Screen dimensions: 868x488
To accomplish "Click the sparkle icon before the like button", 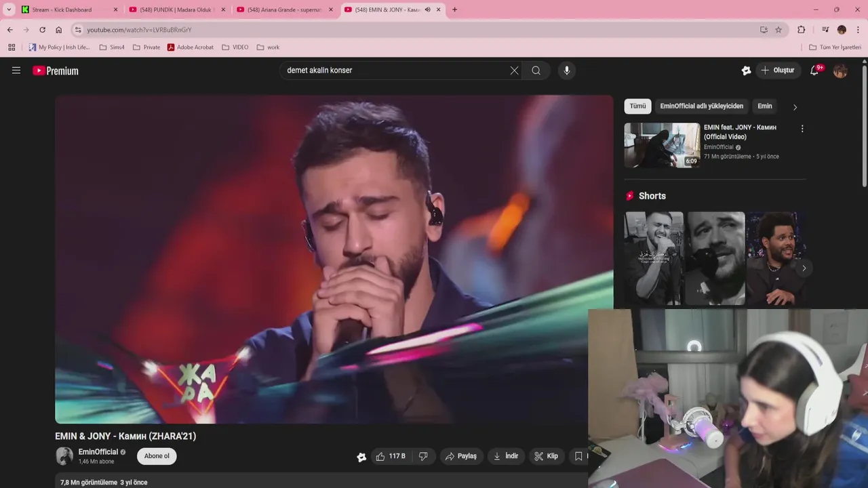I will pos(361,457).
